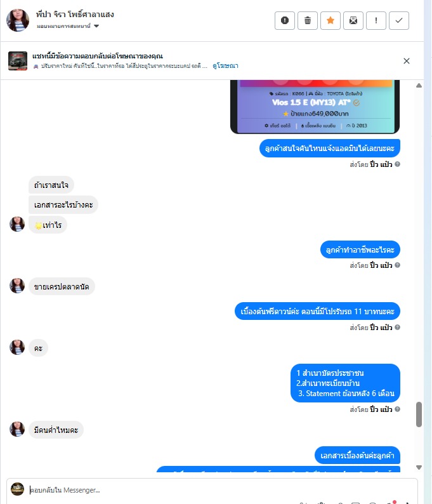Open the ad thumbnail in the banner
432x504 pixels.
point(18,61)
